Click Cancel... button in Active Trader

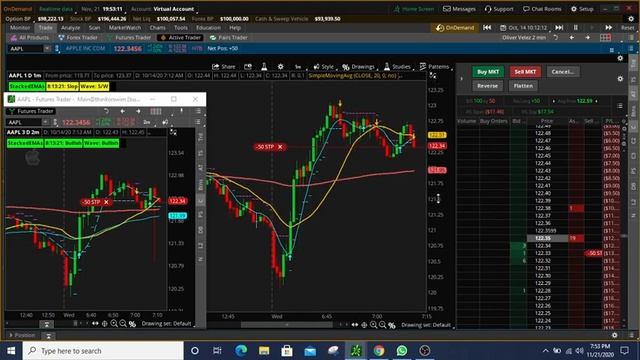[x=563, y=72]
